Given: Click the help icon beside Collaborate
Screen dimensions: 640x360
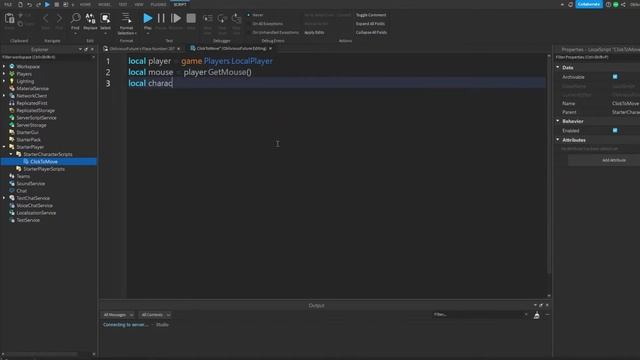Looking at the screenshot, I should (608, 4).
